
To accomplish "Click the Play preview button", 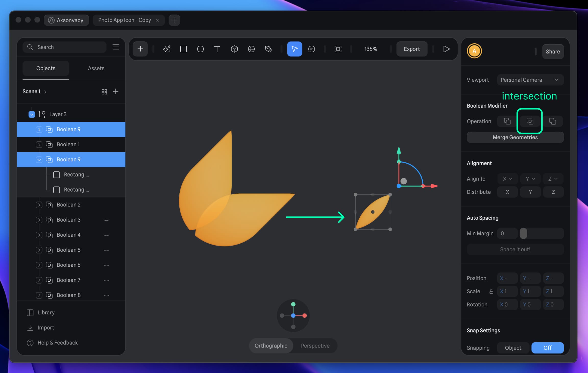I will [x=446, y=49].
